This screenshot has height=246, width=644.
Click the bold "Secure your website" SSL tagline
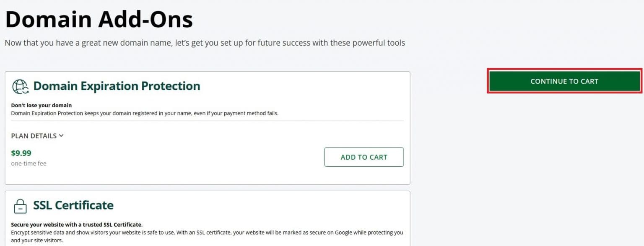(76, 225)
